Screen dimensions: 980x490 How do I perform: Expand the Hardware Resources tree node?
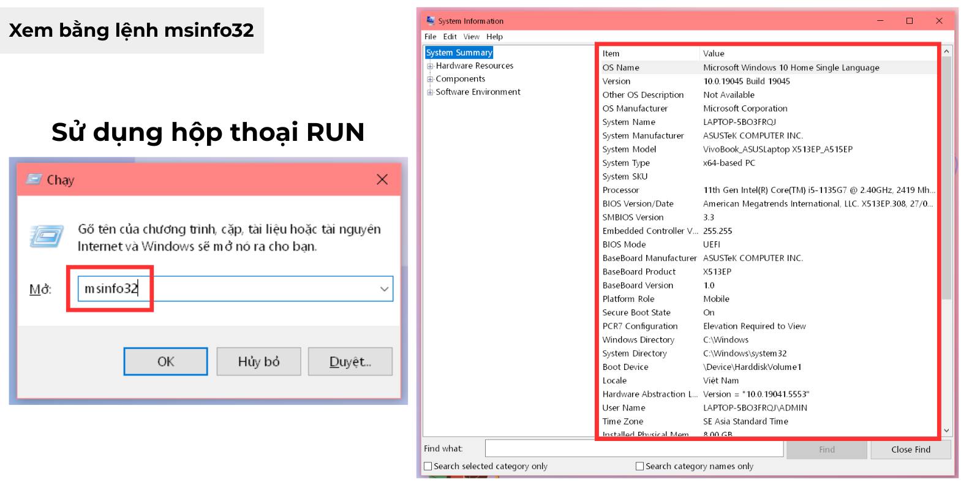click(430, 66)
